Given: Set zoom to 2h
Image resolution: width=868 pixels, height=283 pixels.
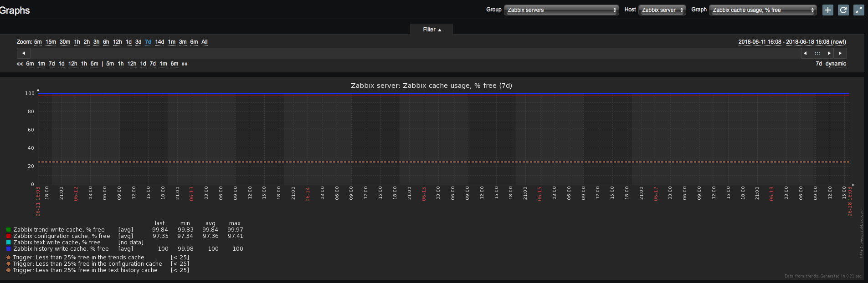Looking at the screenshot, I should [x=87, y=42].
